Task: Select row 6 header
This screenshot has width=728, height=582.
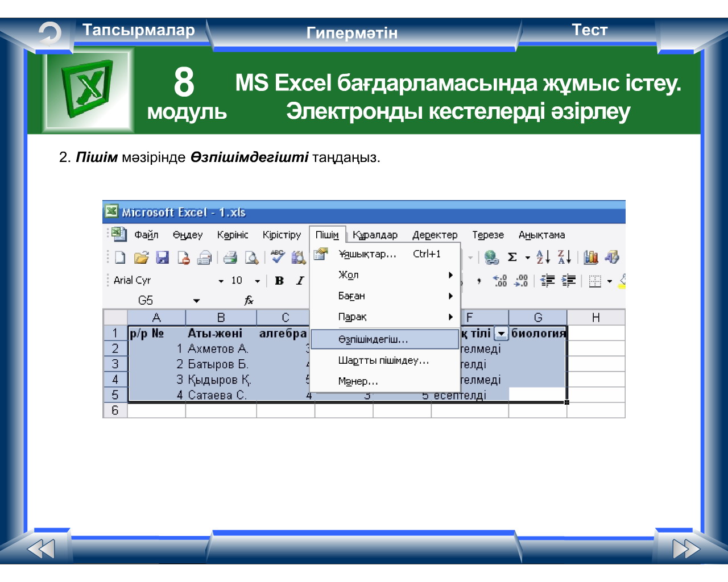Action: [x=115, y=410]
